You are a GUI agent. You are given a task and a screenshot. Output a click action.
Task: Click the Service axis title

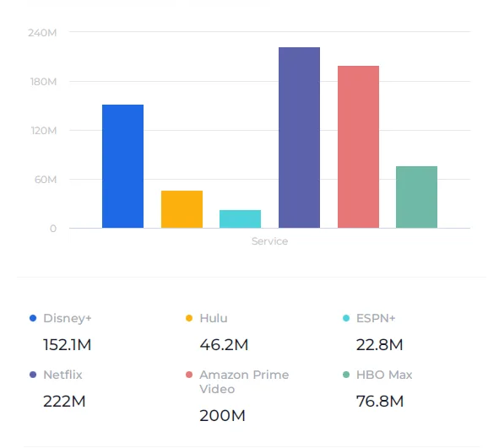pos(270,241)
